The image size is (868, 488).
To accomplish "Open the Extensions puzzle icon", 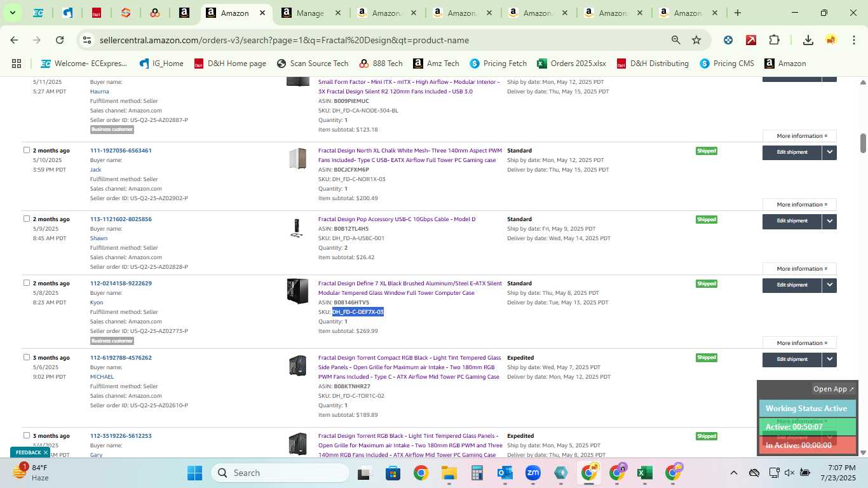I will tap(774, 40).
